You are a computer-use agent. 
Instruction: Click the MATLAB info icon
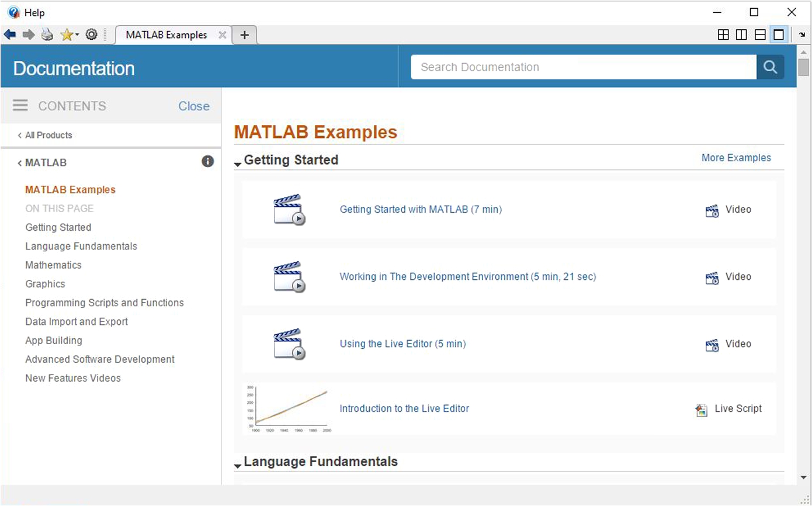(x=207, y=162)
